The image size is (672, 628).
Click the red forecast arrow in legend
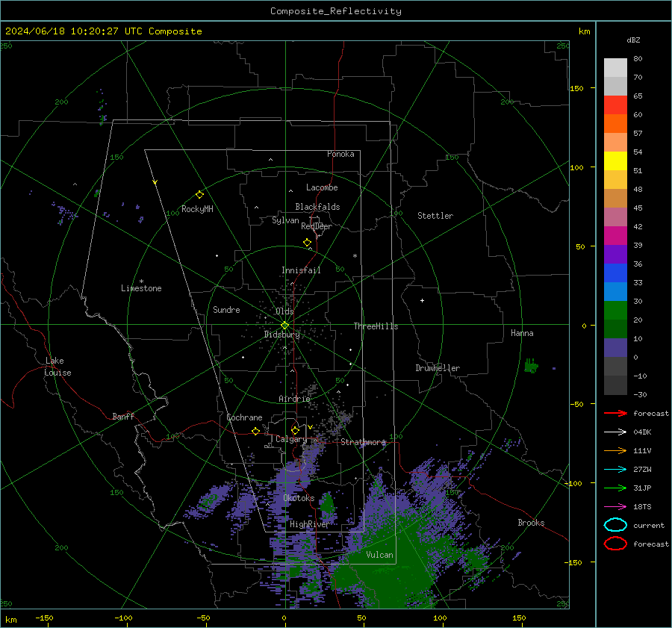pyautogui.click(x=615, y=413)
